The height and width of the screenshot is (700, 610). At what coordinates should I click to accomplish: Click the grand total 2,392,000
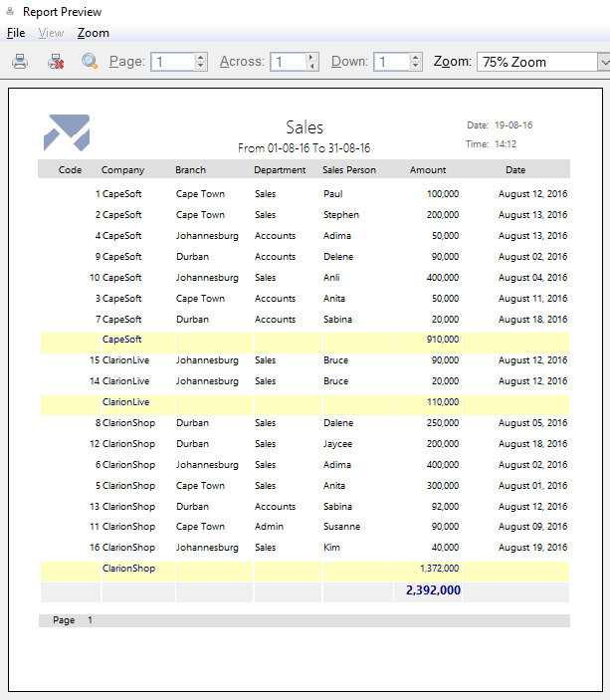(x=433, y=590)
